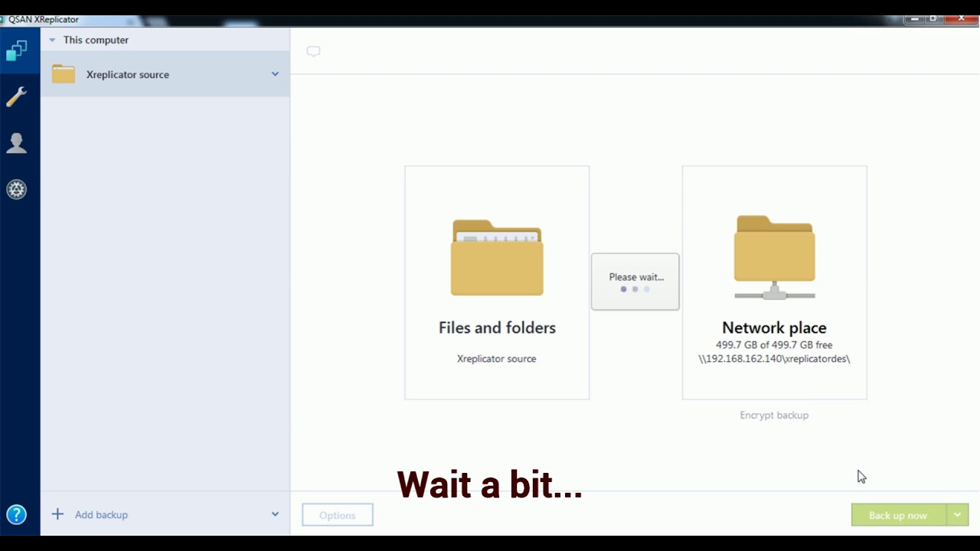This screenshot has height=551, width=980.
Task: Click the Add backup label
Action: pos(101,514)
